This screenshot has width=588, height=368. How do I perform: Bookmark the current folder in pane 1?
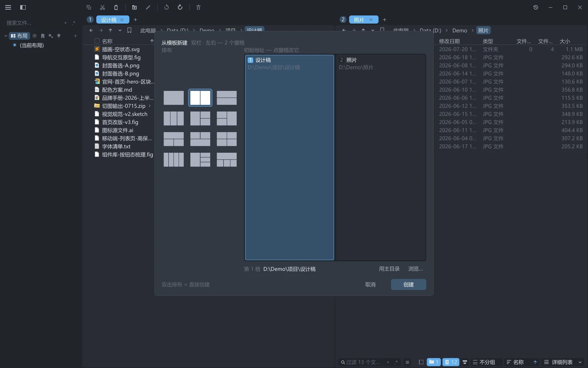(129, 30)
